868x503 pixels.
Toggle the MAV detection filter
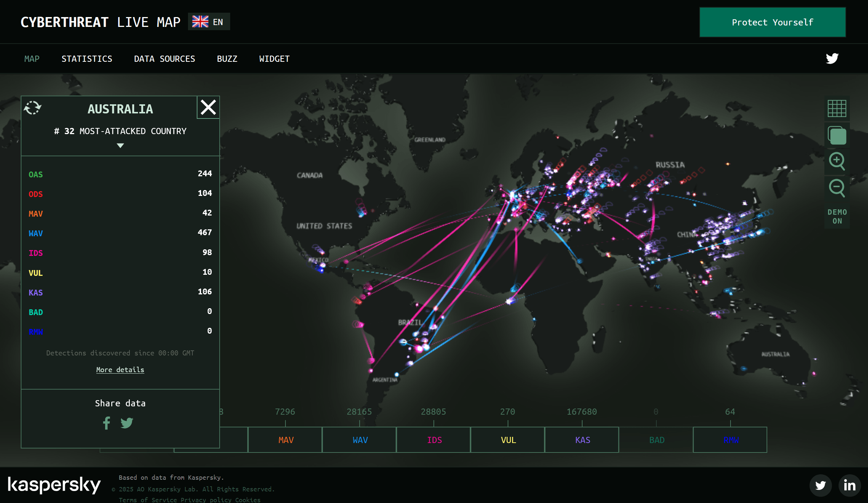click(x=285, y=440)
